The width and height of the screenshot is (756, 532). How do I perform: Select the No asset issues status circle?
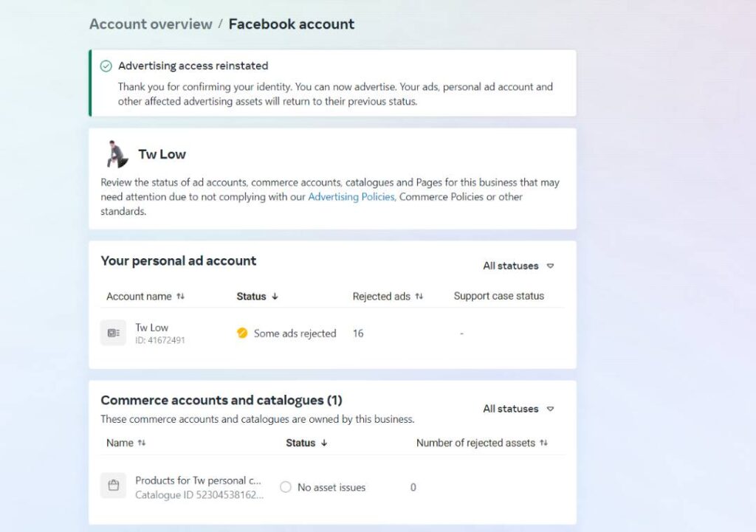(286, 487)
